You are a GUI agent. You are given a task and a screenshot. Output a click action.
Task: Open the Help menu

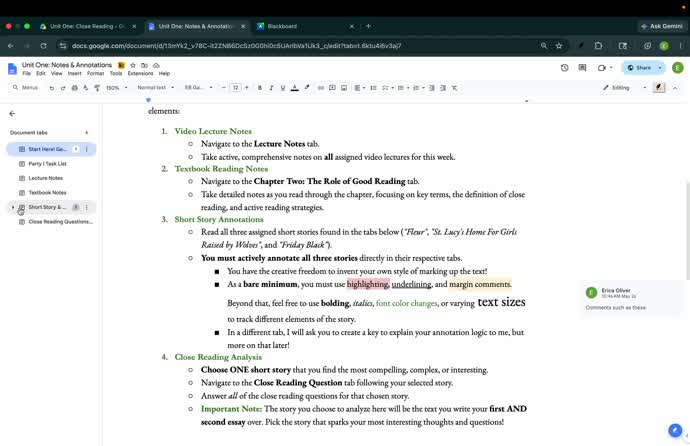coord(164,73)
